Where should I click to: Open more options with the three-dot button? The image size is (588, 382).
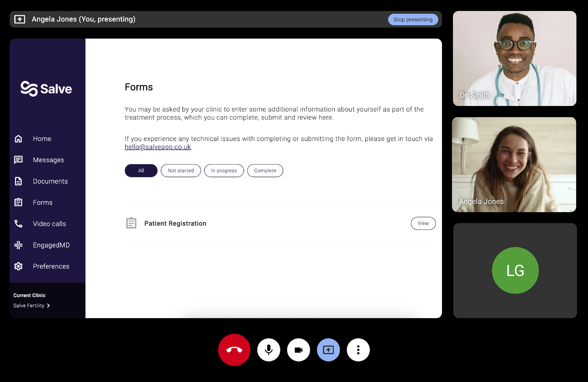pyautogui.click(x=358, y=350)
